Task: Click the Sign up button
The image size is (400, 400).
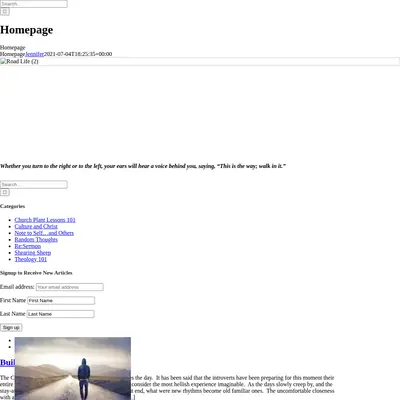Action: tap(11, 328)
